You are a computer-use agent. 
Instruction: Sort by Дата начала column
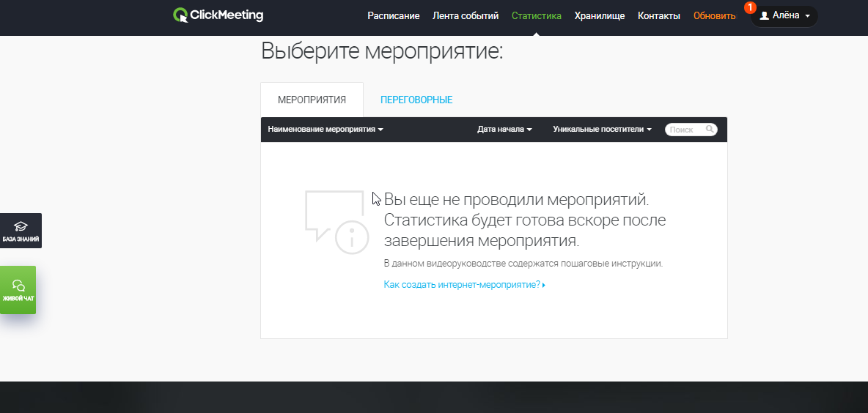pyautogui.click(x=505, y=130)
